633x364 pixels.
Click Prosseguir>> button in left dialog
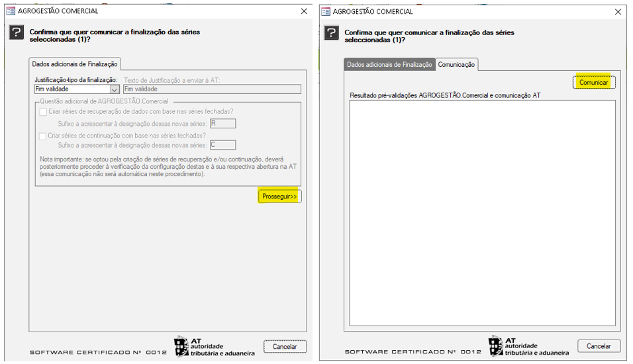pyautogui.click(x=279, y=196)
